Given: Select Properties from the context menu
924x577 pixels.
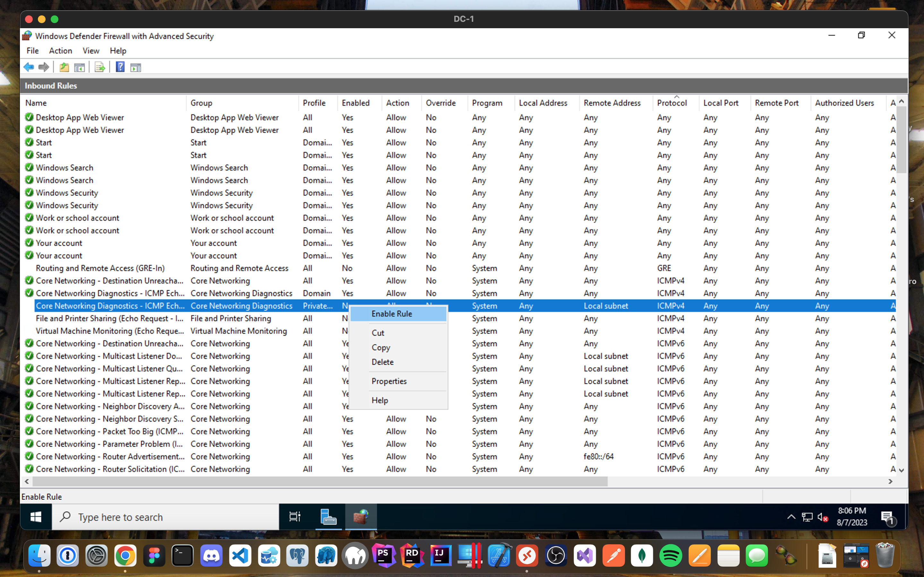Looking at the screenshot, I should coord(389,381).
